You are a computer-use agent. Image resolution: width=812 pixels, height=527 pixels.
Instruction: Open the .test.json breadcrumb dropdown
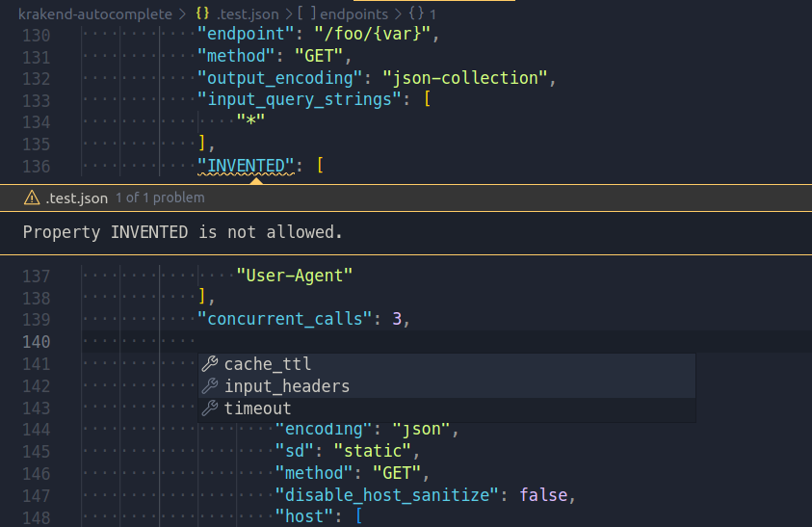(248, 14)
